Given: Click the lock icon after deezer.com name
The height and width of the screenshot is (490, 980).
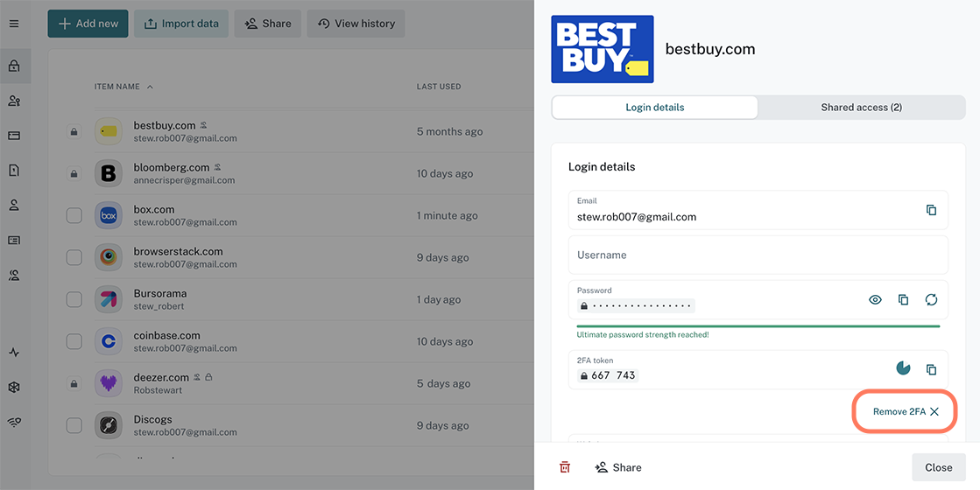Looking at the screenshot, I should (209, 377).
